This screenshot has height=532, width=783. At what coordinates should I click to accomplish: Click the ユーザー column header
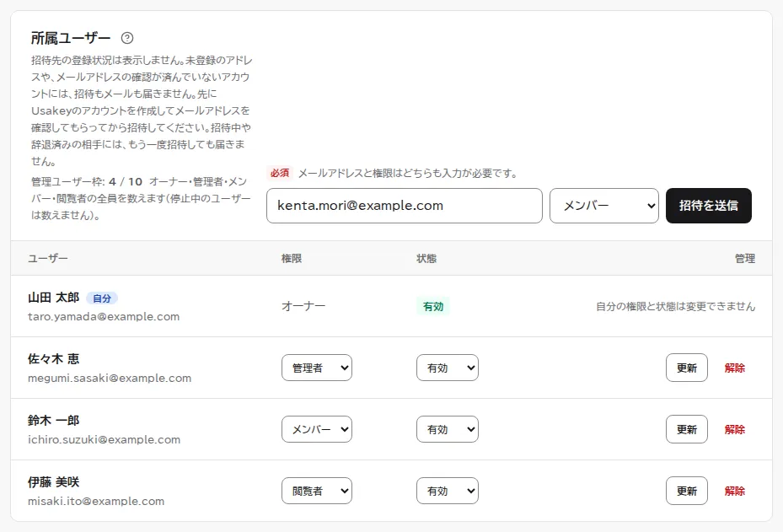48,258
